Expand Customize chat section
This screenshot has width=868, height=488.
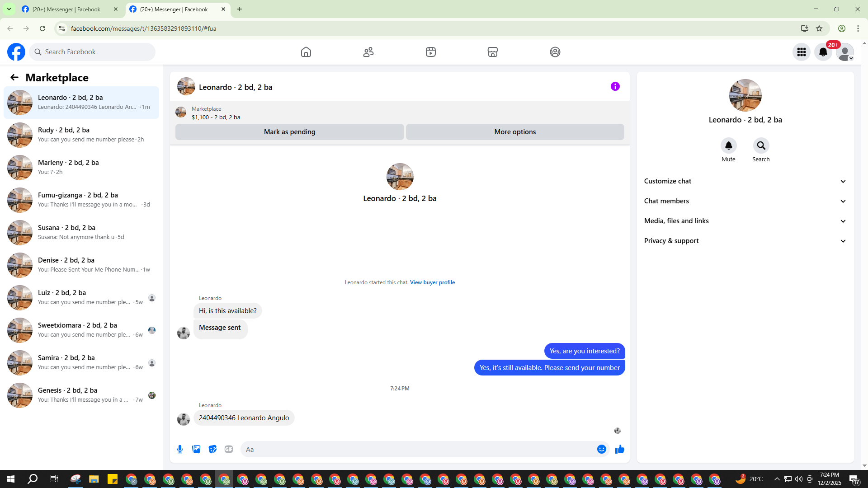point(745,181)
